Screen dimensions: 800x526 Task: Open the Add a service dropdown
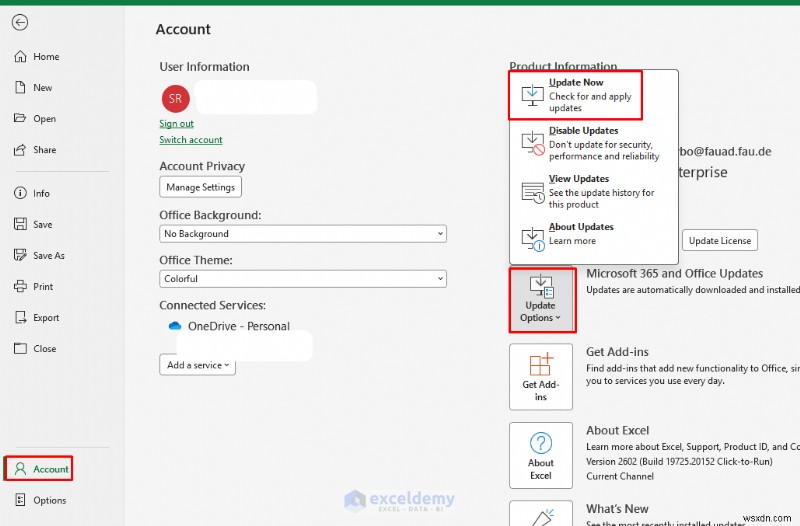click(197, 365)
